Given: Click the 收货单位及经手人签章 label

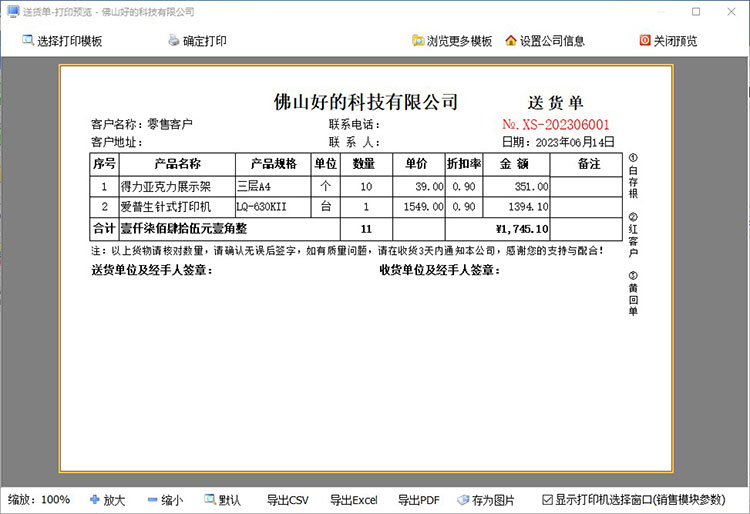Looking at the screenshot, I should point(440,270).
